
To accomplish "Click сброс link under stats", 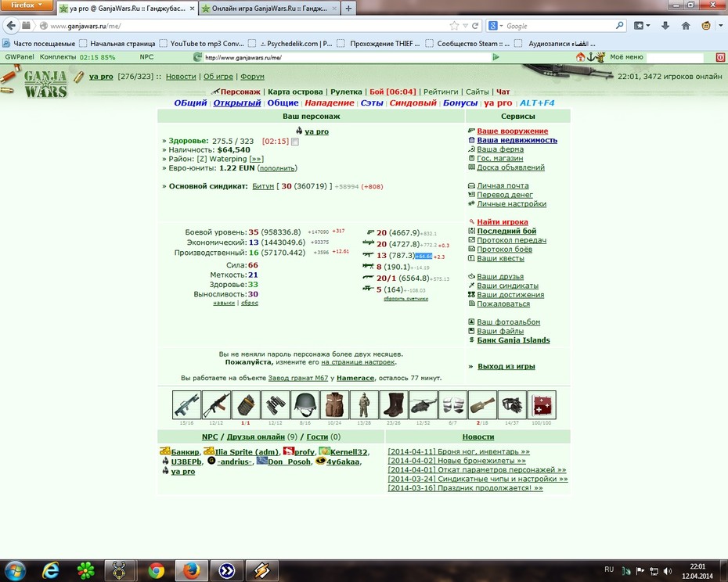I will click(x=250, y=303).
